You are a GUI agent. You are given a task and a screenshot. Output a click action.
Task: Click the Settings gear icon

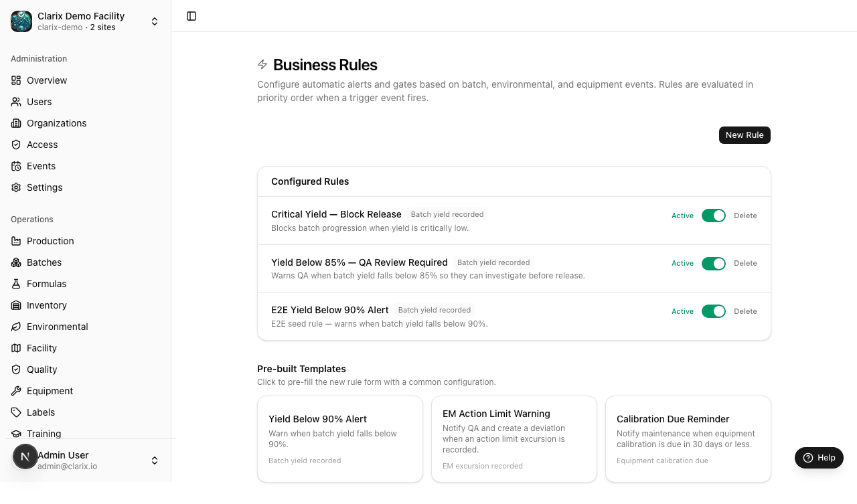[16, 187]
